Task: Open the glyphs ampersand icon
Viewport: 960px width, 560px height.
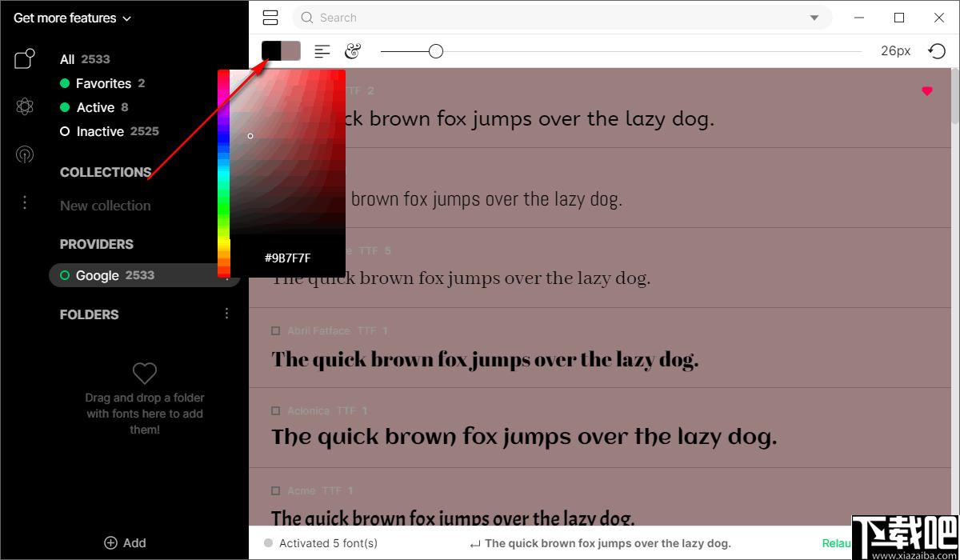Action: (353, 51)
